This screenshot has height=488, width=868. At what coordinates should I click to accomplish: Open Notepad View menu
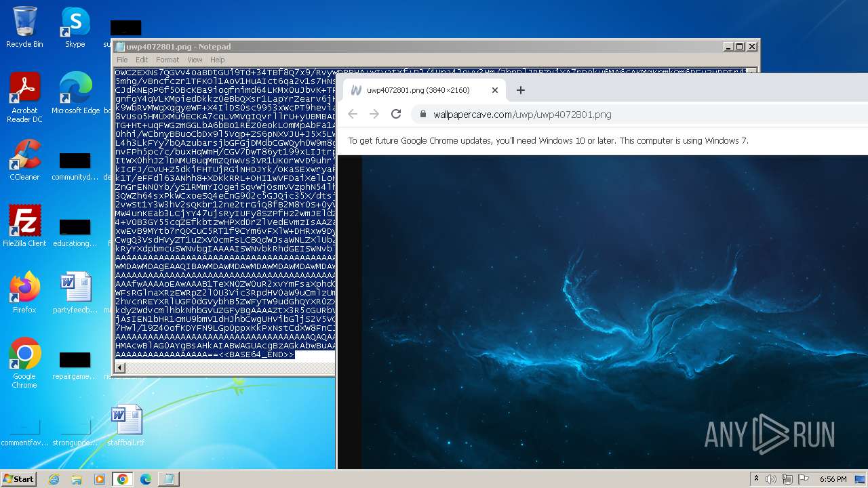(195, 60)
